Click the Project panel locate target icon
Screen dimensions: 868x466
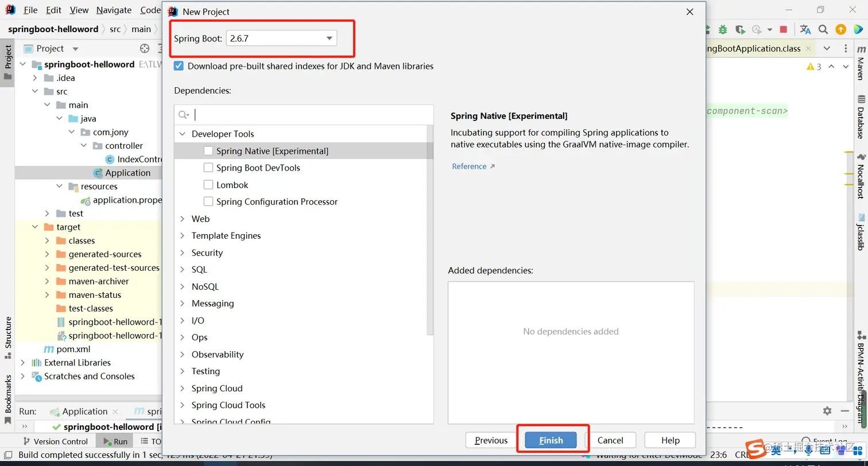coord(145,49)
